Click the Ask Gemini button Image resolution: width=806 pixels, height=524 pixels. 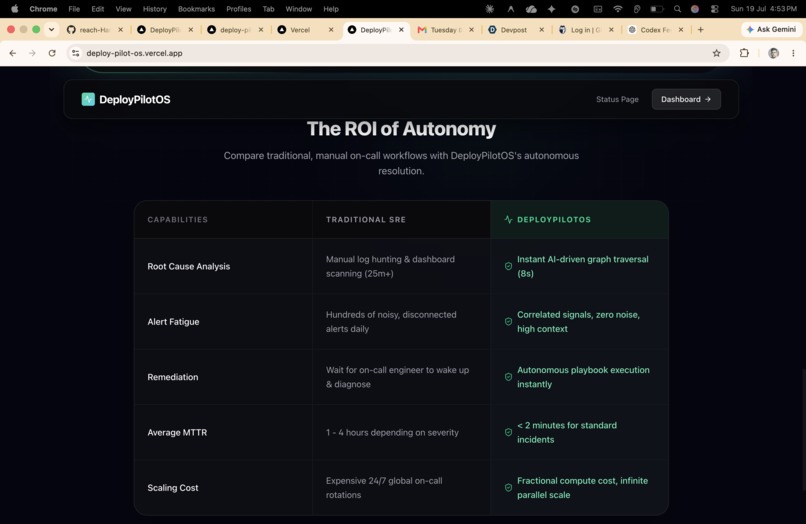point(771,29)
